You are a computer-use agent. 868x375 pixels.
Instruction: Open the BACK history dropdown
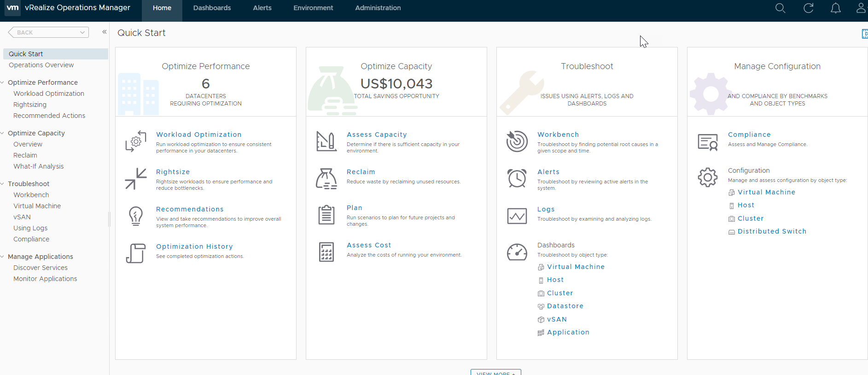click(x=82, y=32)
